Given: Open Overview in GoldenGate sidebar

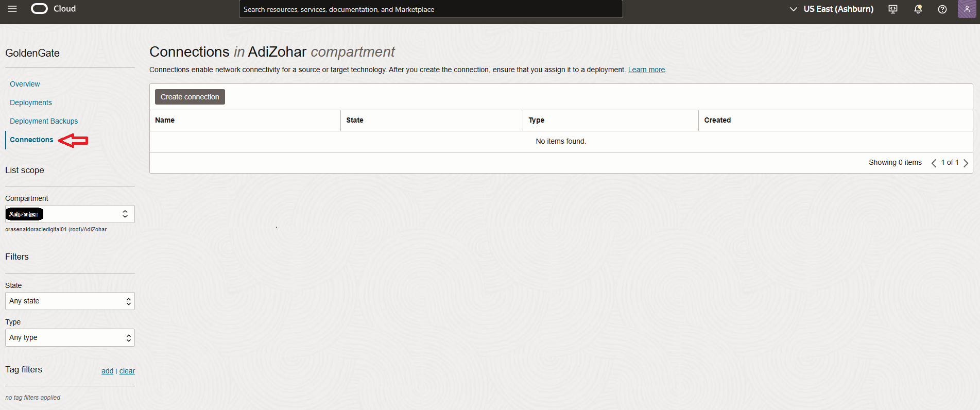Looking at the screenshot, I should [25, 84].
